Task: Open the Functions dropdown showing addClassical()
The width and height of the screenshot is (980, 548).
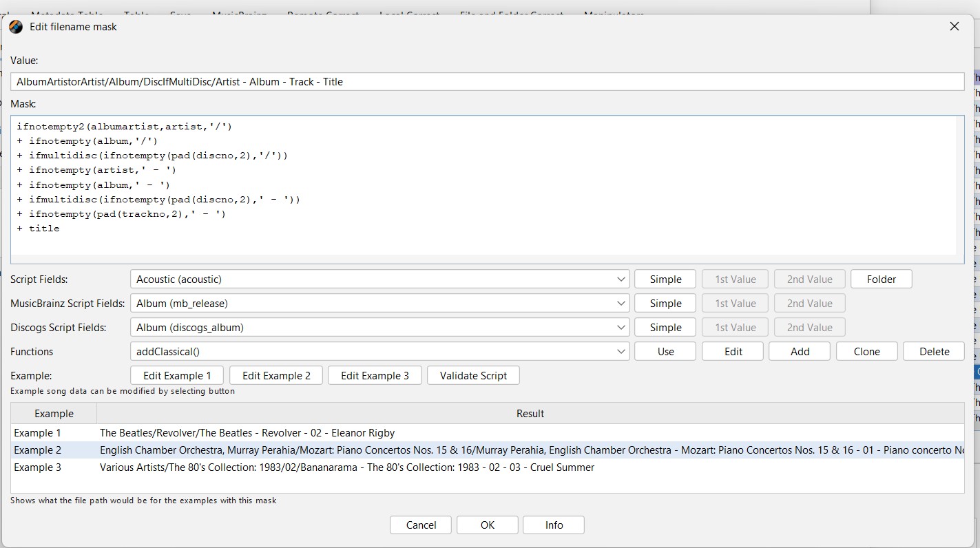Action: (x=379, y=351)
